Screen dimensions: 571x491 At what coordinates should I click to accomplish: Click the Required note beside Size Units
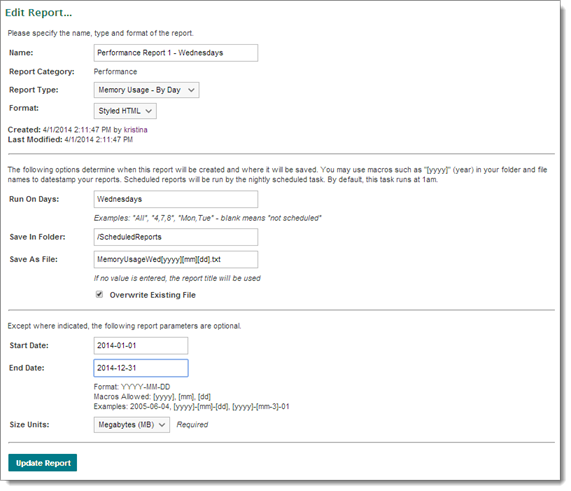[x=192, y=425]
